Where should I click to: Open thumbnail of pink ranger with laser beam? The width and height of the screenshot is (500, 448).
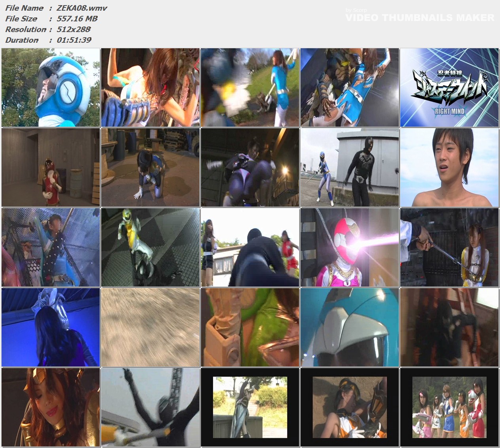pos(350,247)
